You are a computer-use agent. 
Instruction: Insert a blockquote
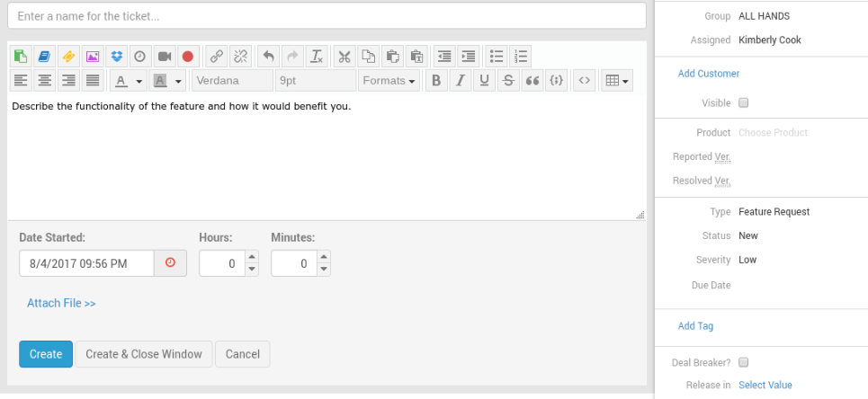[x=532, y=81]
